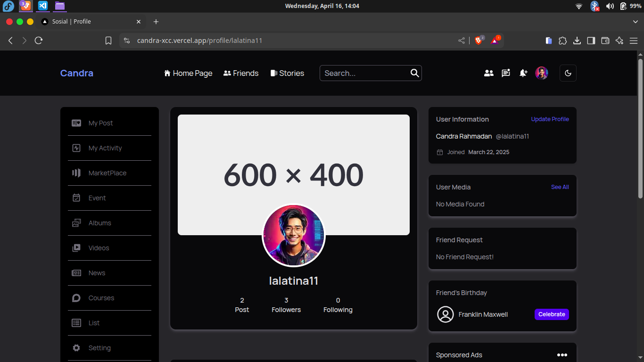
Task: Open the Setting gear in the sidebar
Action: point(76,348)
